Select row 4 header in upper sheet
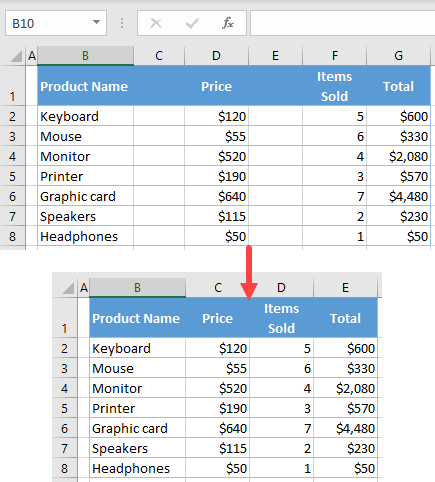The width and height of the screenshot is (435, 482). click(13, 156)
